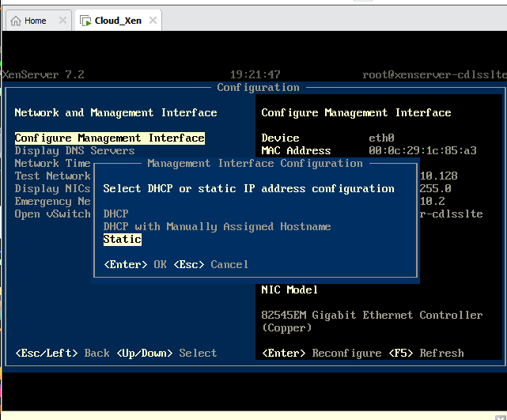
Task: Select DHCP with Manually Assigned Hostname
Action: (x=217, y=227)
